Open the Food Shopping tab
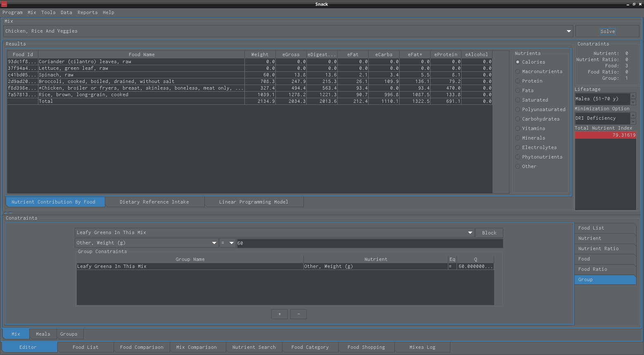This screenshot has height=355, width=644. pos(366,347)
